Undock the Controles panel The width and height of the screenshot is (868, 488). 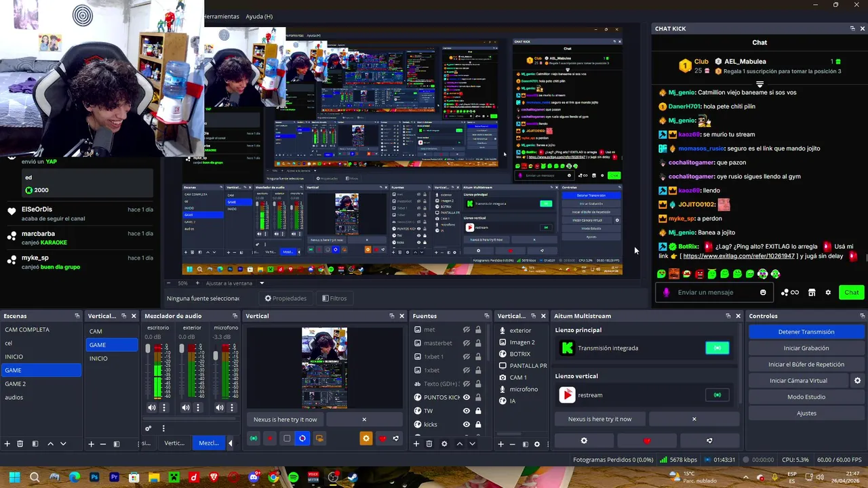point(863,316)
